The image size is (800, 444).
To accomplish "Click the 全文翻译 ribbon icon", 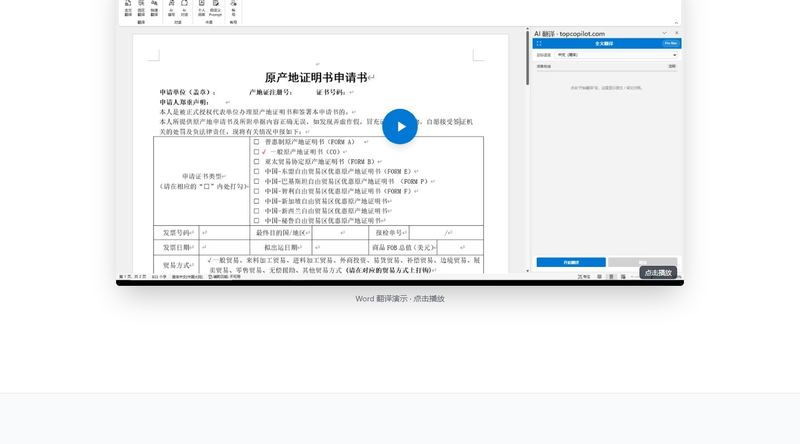I will tap(128, 8).
